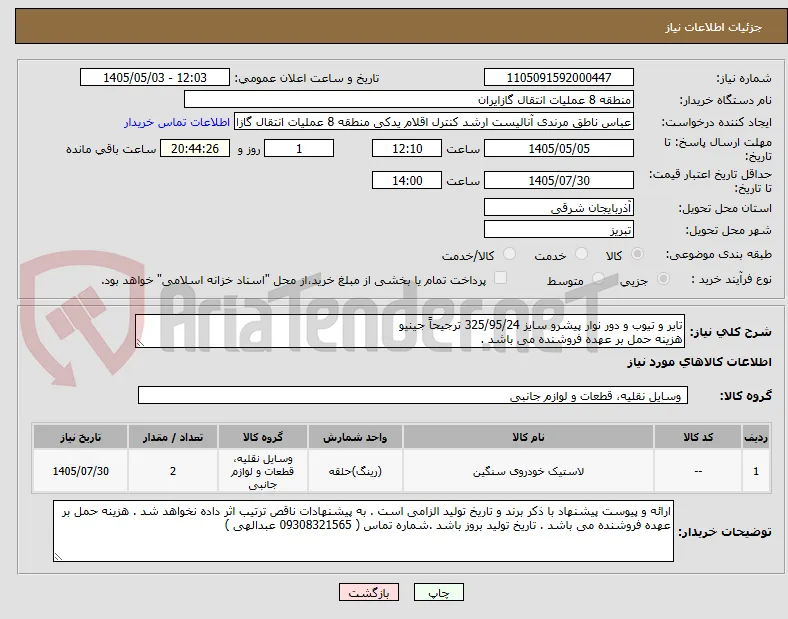Toggle the اسناد خزانه اسلامی payment checkbox

[500, 278]
